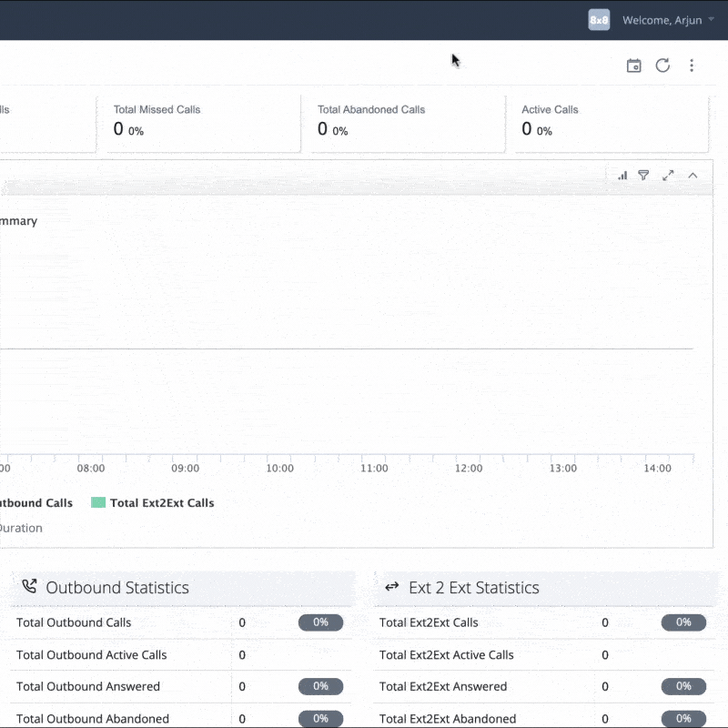Click the 09:00 time axis label
The image size is (728, 728).
pos(186,468)
